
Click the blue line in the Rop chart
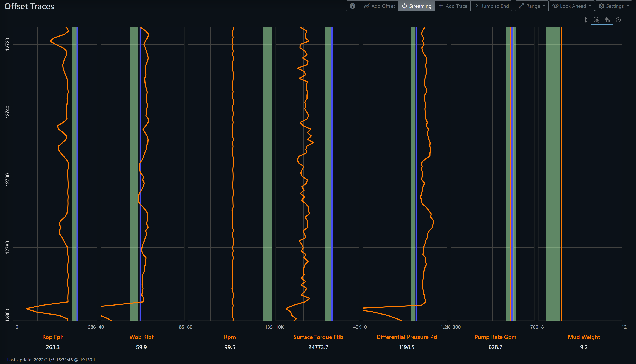click(x=77, y=174)
